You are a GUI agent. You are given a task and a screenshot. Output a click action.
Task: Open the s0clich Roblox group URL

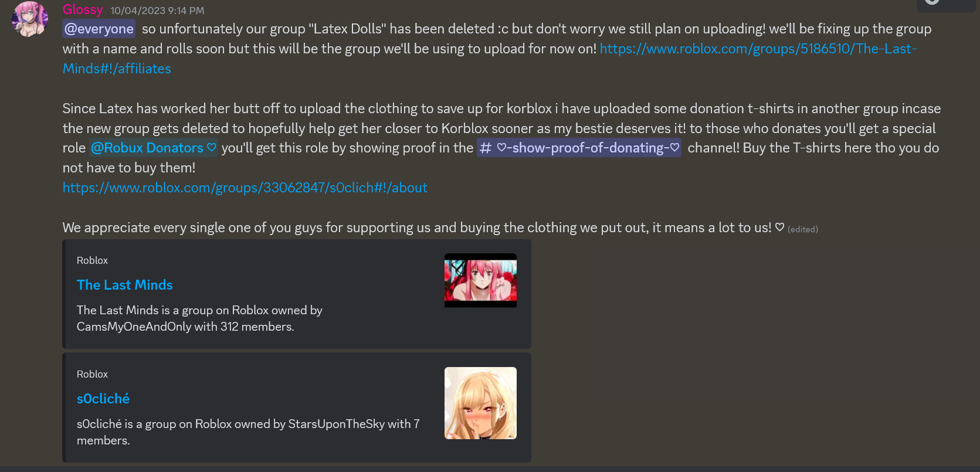[x=245, y=188]
